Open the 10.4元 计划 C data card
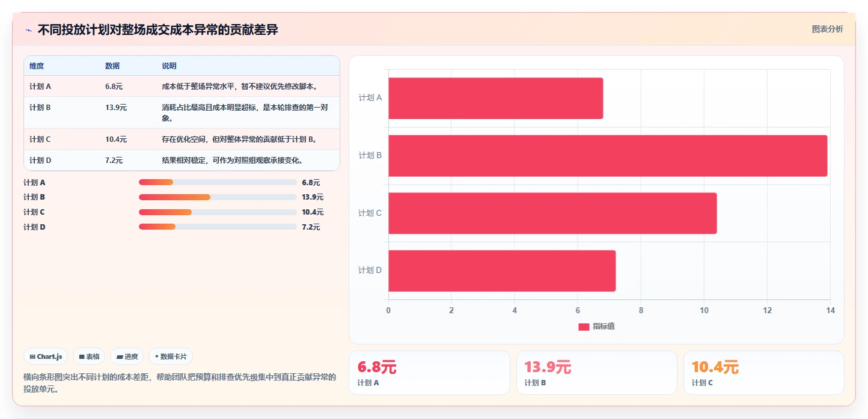 (763, 373)
